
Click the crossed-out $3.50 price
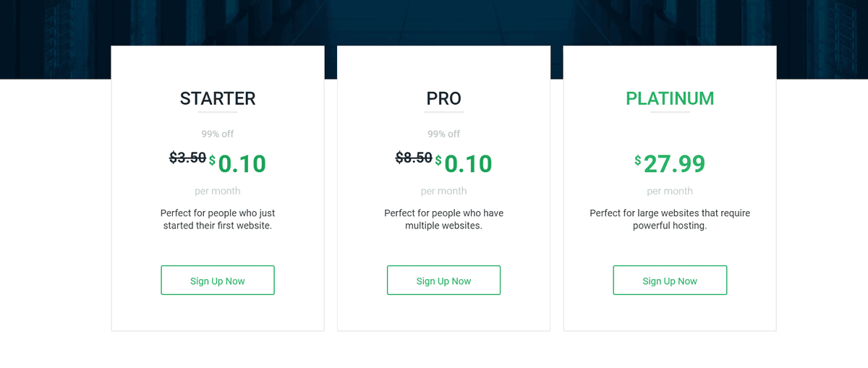click(187, 158)
